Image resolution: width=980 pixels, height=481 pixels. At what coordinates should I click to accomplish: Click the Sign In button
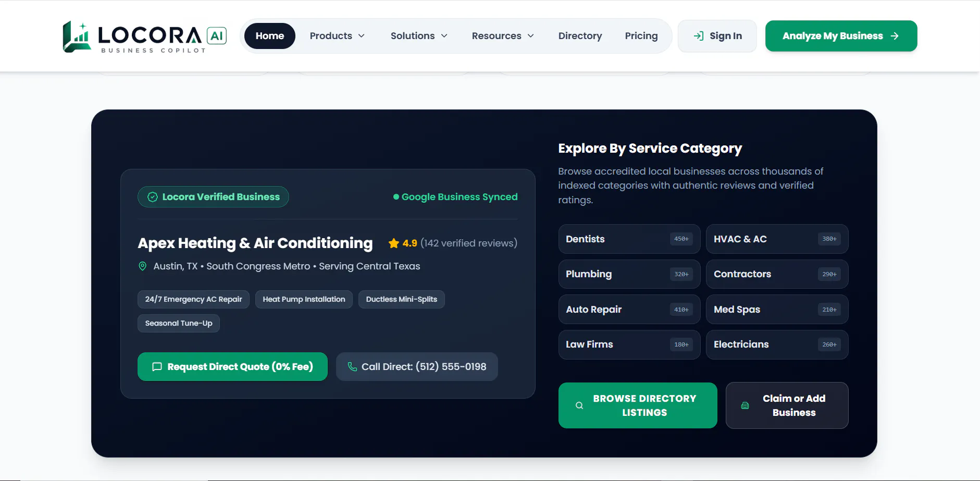(717, 36)
